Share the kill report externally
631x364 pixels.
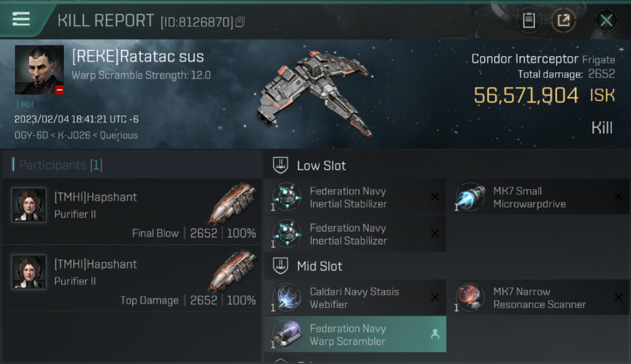point(563,20)
